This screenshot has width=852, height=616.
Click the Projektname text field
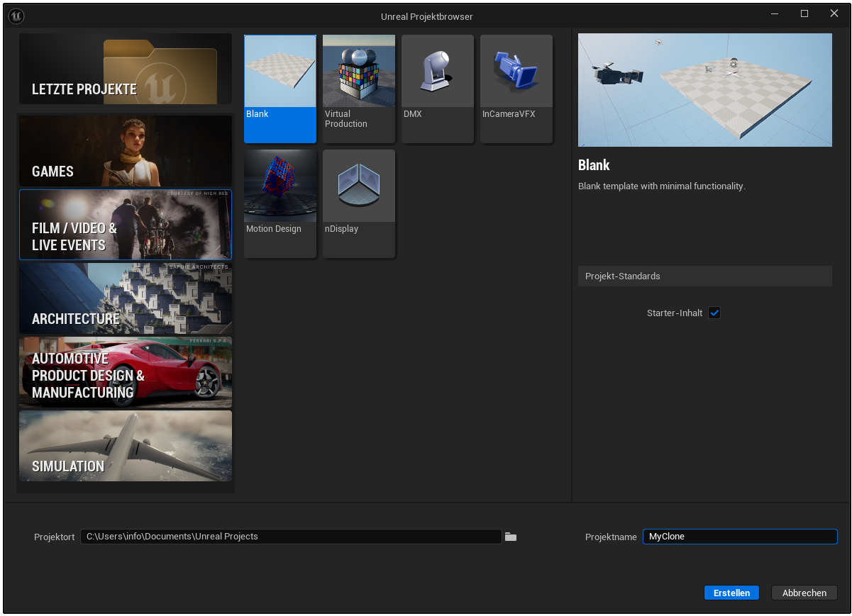[739, 537]
